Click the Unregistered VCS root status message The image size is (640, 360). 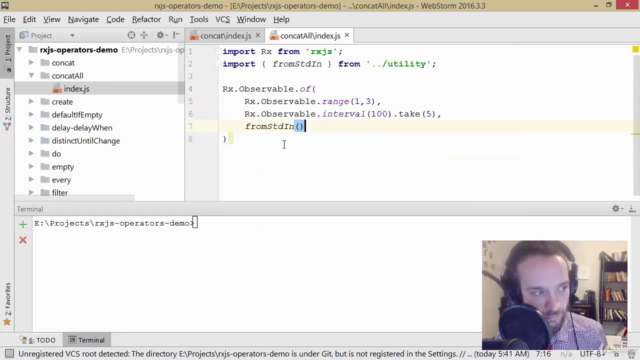pyautogui.click(x=273, y=354)
